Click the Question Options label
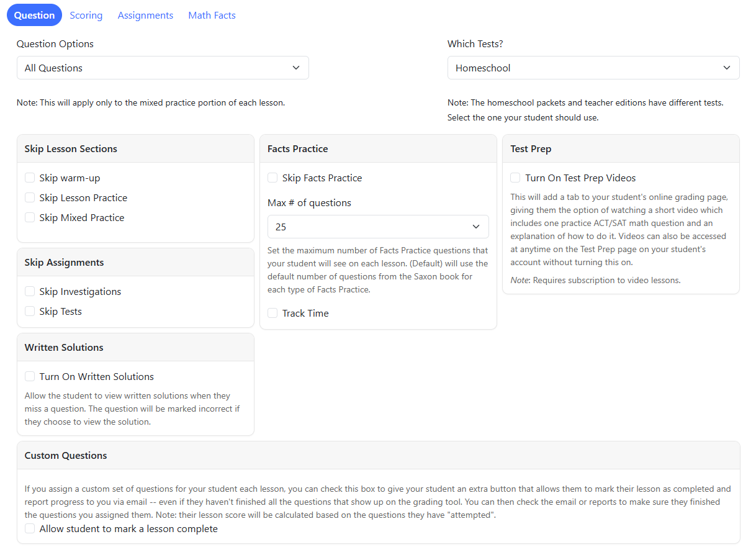The height and width of the screenshot is (547, 756). point(55,44)
